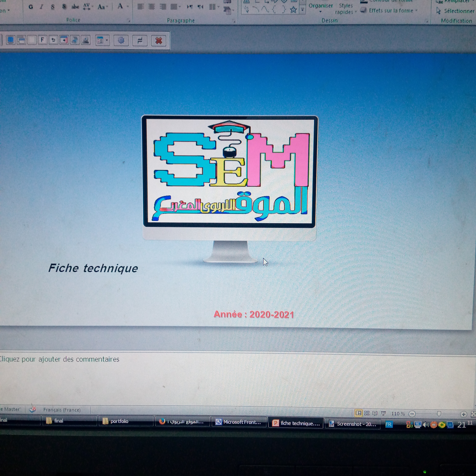The image size is (476, 476).
Task: Click the italic formatting button
Action: (x=41, y=7)
